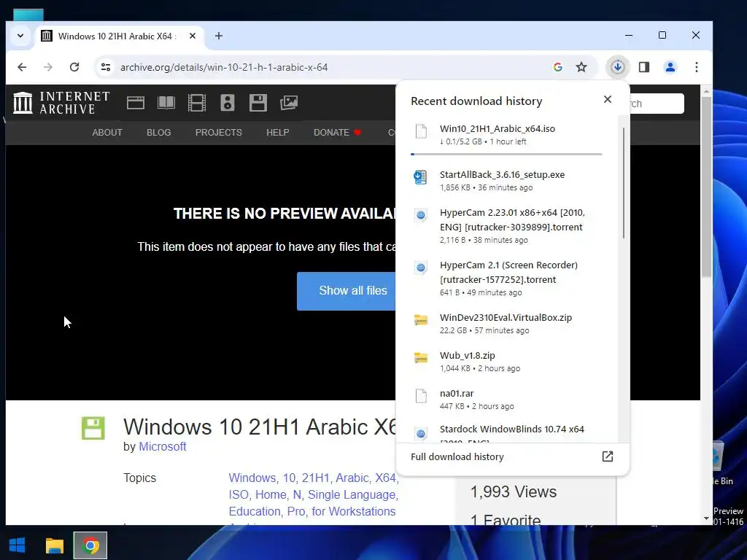Image resolution: width=747 pixels, height=560 pixels.
Task: Open the tab search dropdown arrow
Action: 20,36
